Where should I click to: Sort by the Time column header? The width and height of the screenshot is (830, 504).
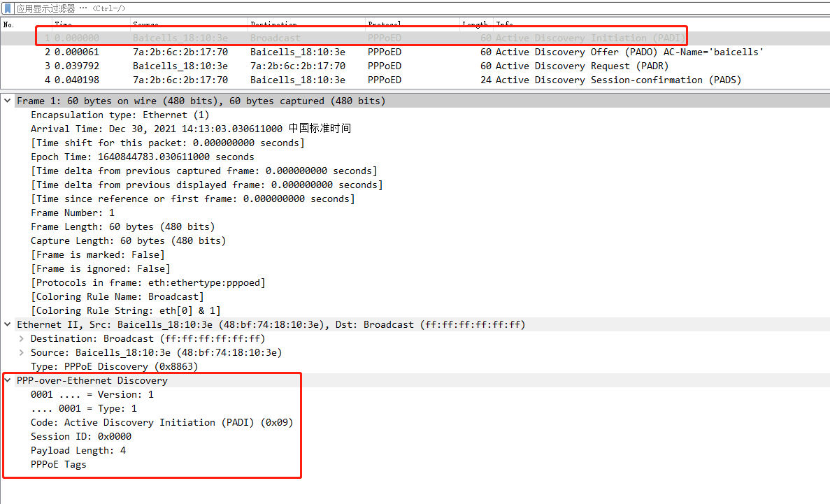click(x=63, y=24)
